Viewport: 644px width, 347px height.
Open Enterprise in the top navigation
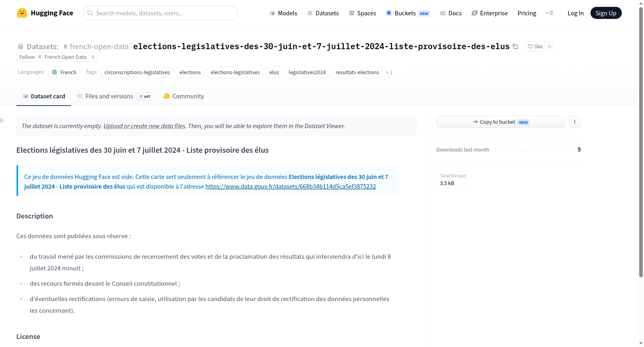tap(490, 13)
